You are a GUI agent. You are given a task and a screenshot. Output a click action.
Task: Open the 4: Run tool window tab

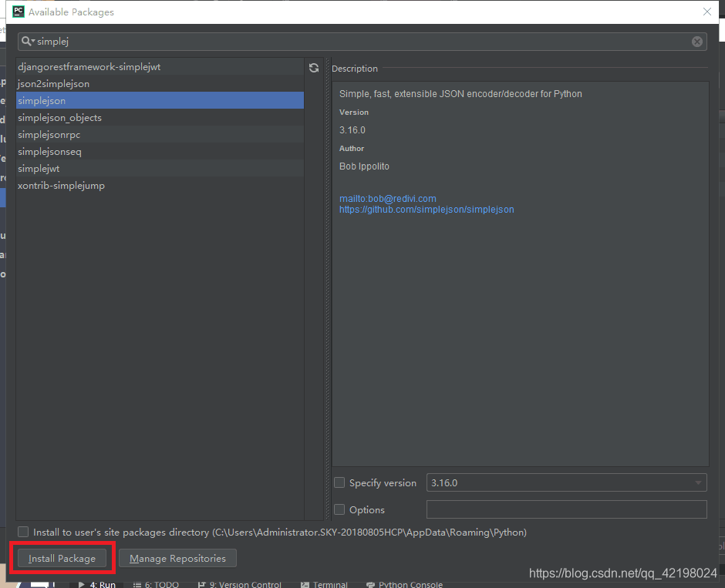[96, 584]
